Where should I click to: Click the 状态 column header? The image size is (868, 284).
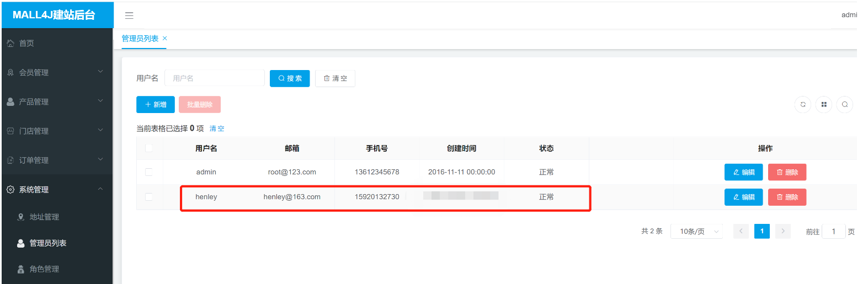pyautogui.click(x=546, y=148)
